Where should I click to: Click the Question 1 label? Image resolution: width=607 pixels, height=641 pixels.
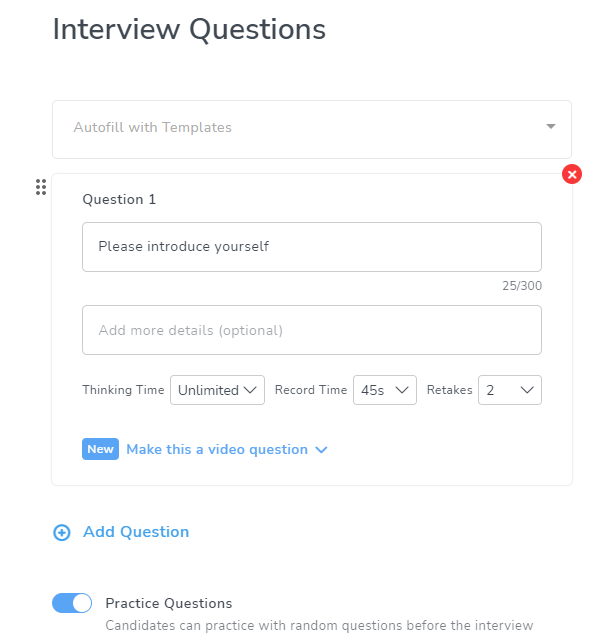point(119,199)
